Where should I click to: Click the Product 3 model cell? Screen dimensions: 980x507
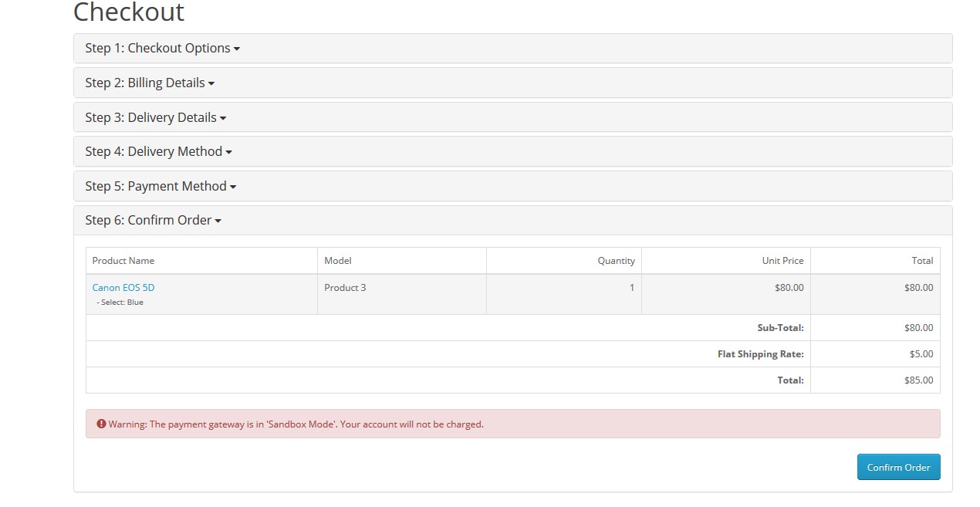pyautogui.click(x=345, y=288)
